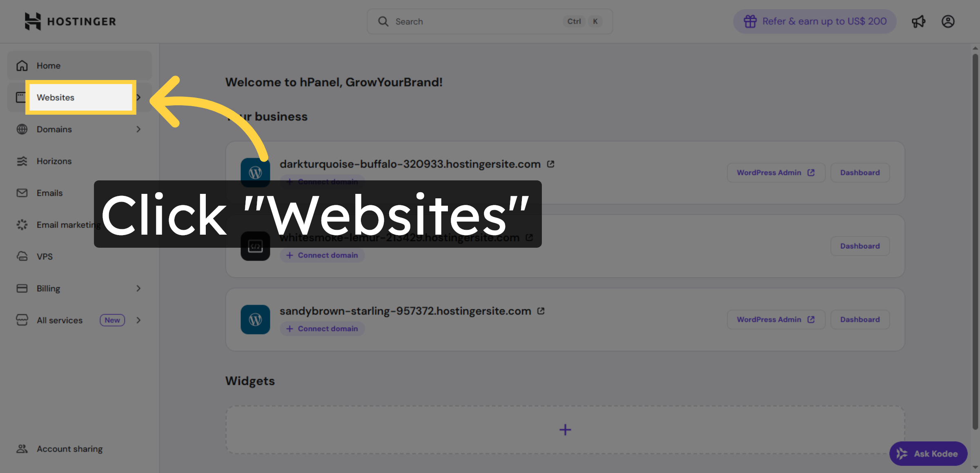Select Home in the sidebar
980x473 pixels.
click(x=48, y=65)
